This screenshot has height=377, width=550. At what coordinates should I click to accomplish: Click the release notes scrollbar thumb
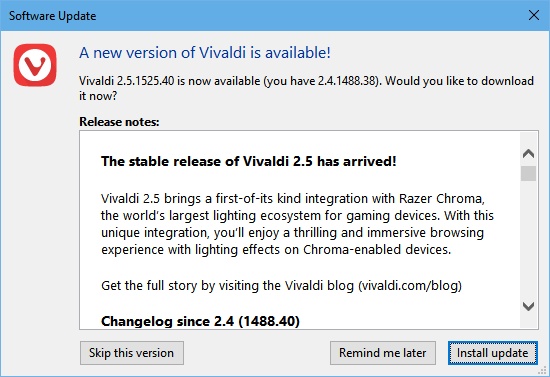[528, 174]
